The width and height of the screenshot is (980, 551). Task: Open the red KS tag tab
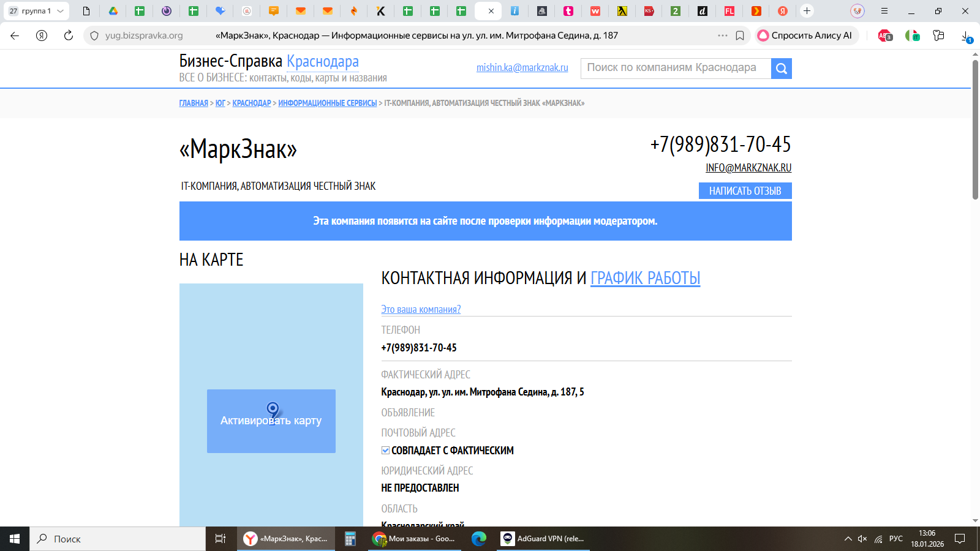pos(649,11)
